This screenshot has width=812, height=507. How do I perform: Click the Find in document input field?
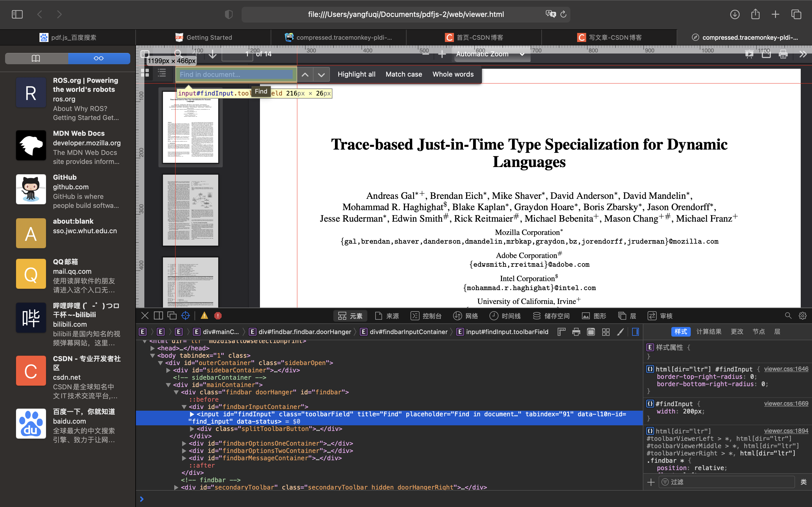236,74
